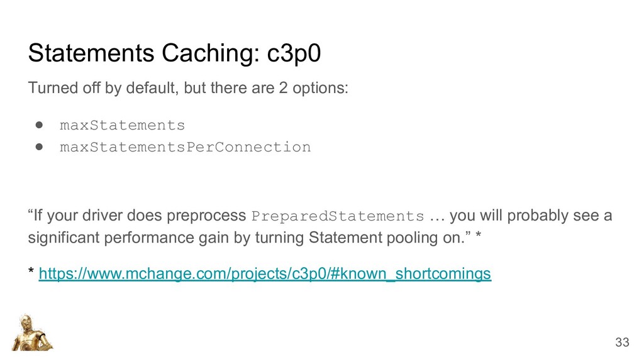
Task: Click the word "Caching:" in title
Action: (210, 53)
